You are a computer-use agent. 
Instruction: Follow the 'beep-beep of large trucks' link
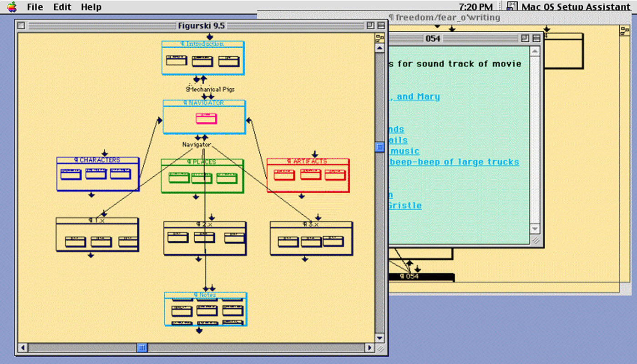(454, 162)
